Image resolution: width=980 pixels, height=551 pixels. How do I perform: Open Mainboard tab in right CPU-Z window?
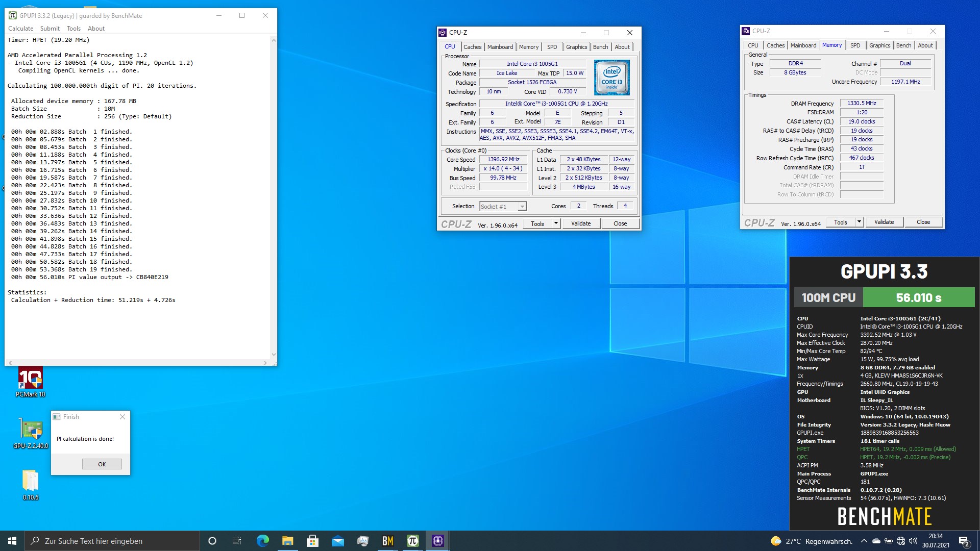coord(803,45)
